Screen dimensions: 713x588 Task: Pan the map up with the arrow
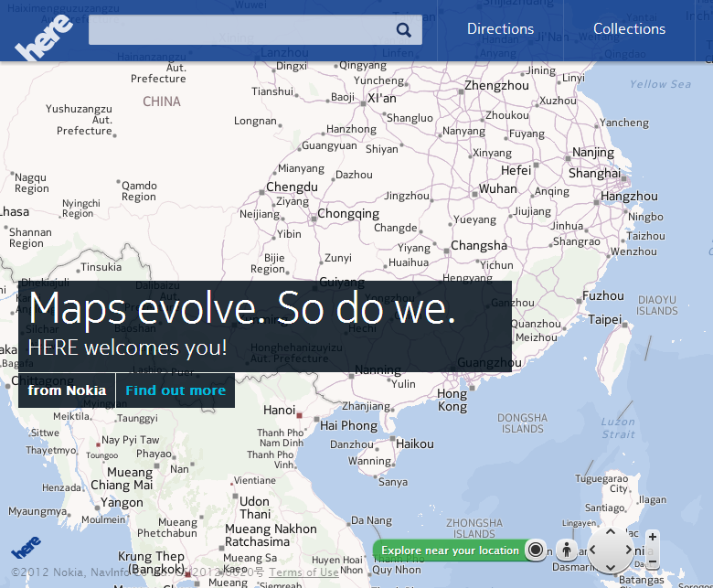(611, 531)
